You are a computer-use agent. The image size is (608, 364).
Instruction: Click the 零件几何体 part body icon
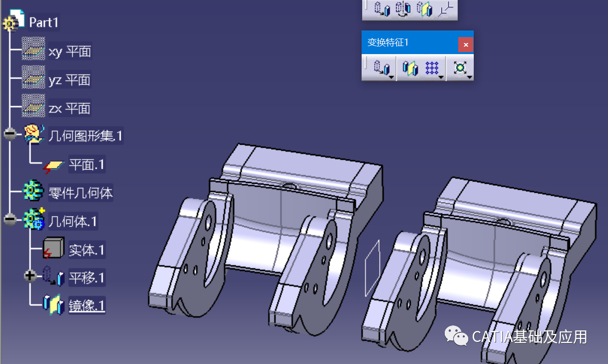coord(35,192)
